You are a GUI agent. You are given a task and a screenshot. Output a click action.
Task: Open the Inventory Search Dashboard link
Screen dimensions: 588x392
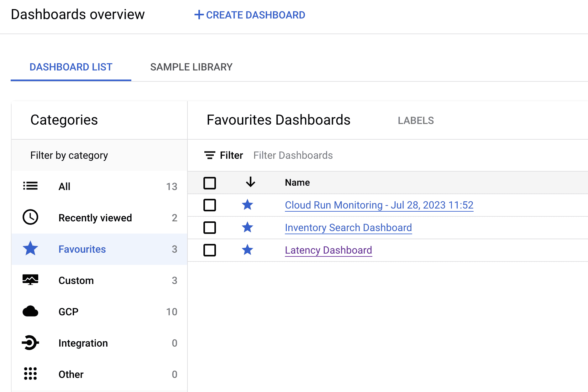point(348,228)
